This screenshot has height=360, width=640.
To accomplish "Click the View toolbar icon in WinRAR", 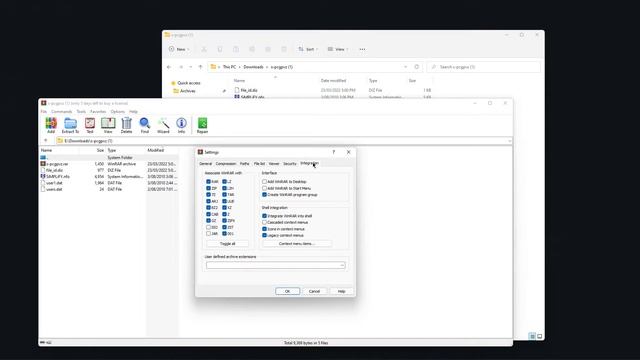I will [x=108, y=125].
